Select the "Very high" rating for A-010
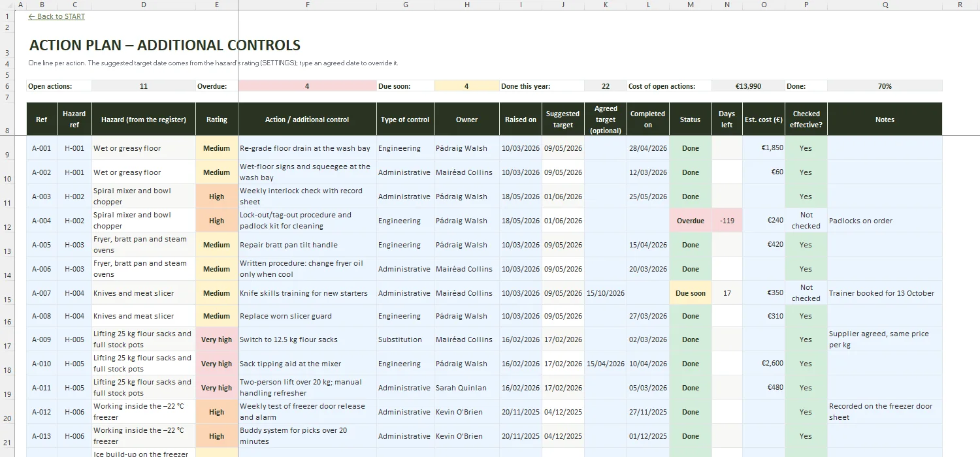 point(217,364)
